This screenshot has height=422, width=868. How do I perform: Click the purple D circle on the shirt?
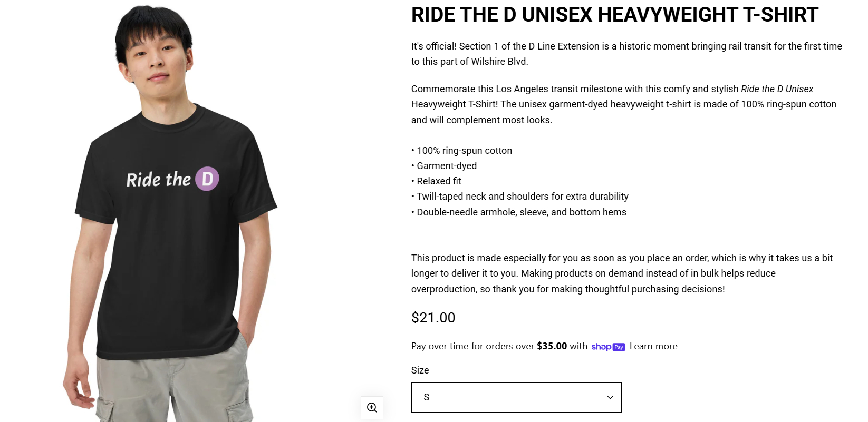(x=207, y=179)
